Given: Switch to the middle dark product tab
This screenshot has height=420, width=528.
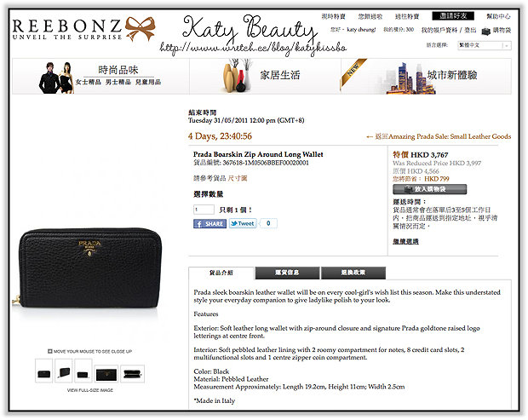Looking at the screenshot, I should click(287, 273).
